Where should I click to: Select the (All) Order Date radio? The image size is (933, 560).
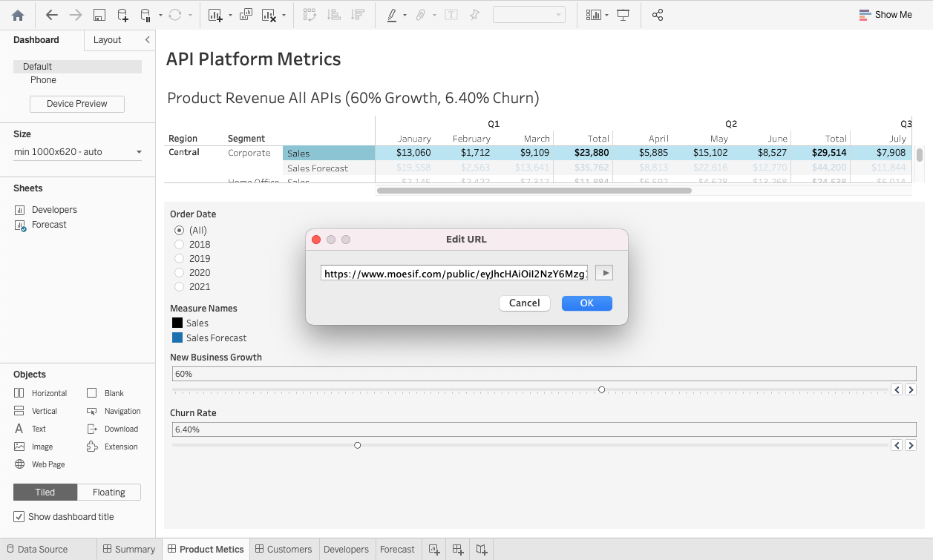179,231
